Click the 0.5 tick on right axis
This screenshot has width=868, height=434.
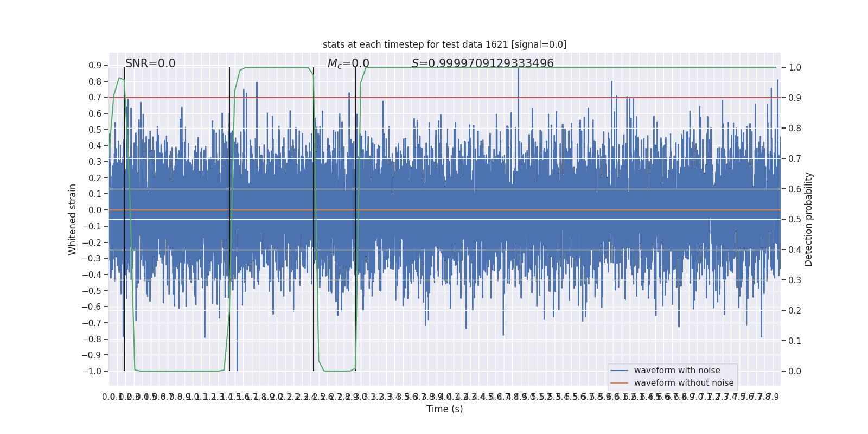(x=795, y=219)
